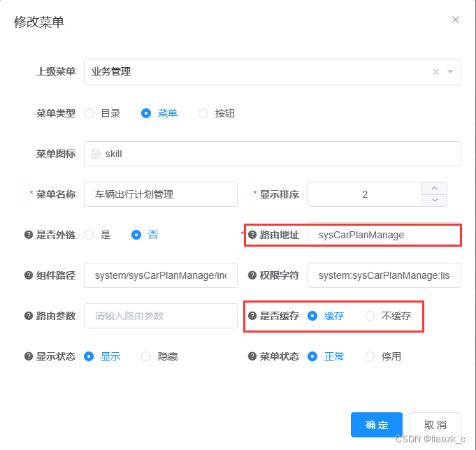Choose 是 for 是否外链
The width and height of the screenshot is (476, 450).
[89, 235]
